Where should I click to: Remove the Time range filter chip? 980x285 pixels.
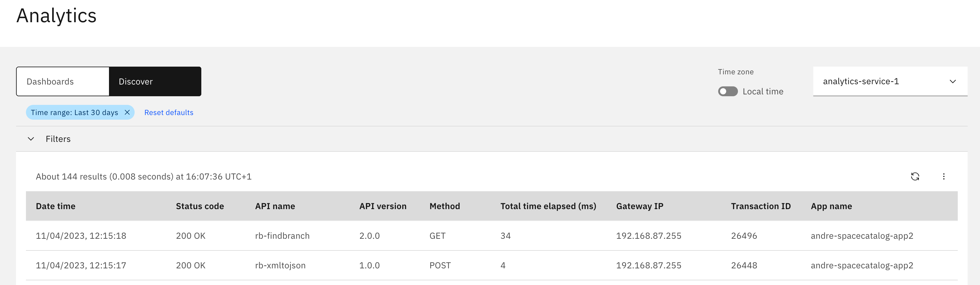pyautogui.click(x=128, y=113)
